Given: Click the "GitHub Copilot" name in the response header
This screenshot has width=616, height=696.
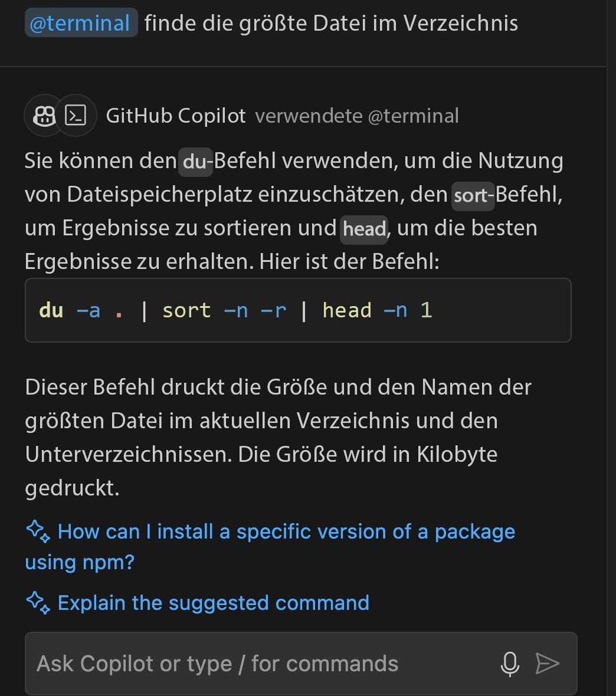Looking at the screenshot, I should pos(175,116).
